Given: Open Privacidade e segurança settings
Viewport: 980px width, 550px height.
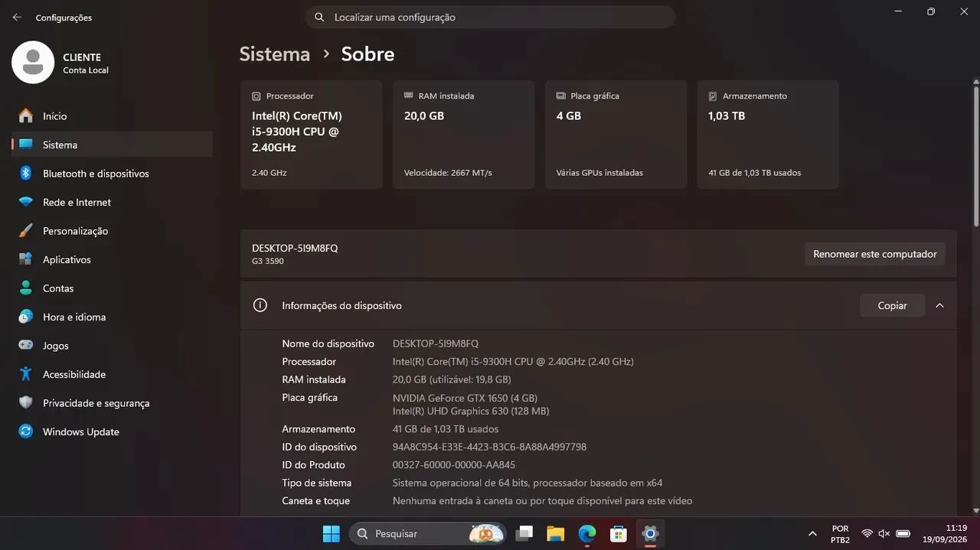Looking at the screenshot, I should tap(112, 402).
